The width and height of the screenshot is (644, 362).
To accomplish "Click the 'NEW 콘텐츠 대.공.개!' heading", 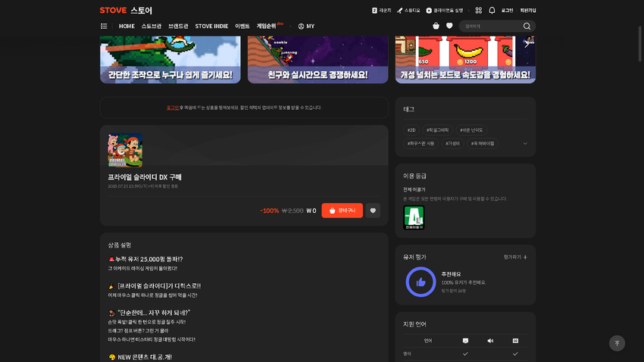I will [x=140, y=357].
